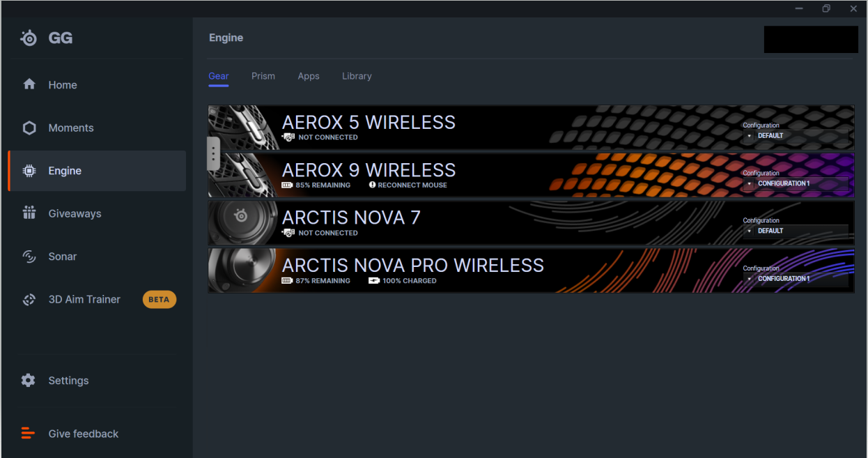
Task: Click the RECONNECT MOUSE text
Action: coord(412,185)
